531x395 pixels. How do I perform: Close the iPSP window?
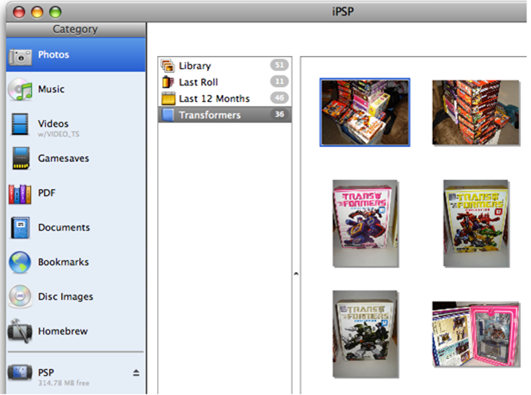click(19, 12)
